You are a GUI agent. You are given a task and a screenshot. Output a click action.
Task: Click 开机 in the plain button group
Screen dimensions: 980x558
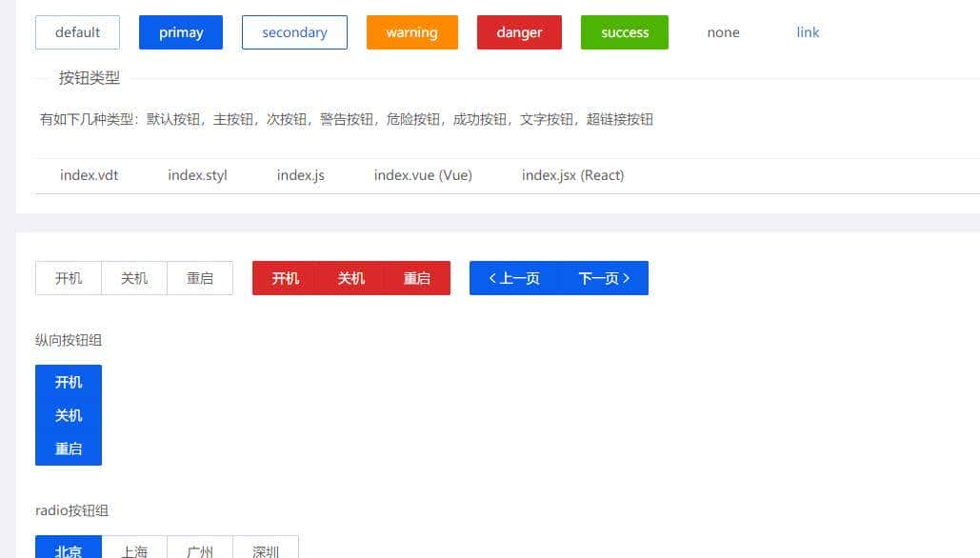[68, 278]
